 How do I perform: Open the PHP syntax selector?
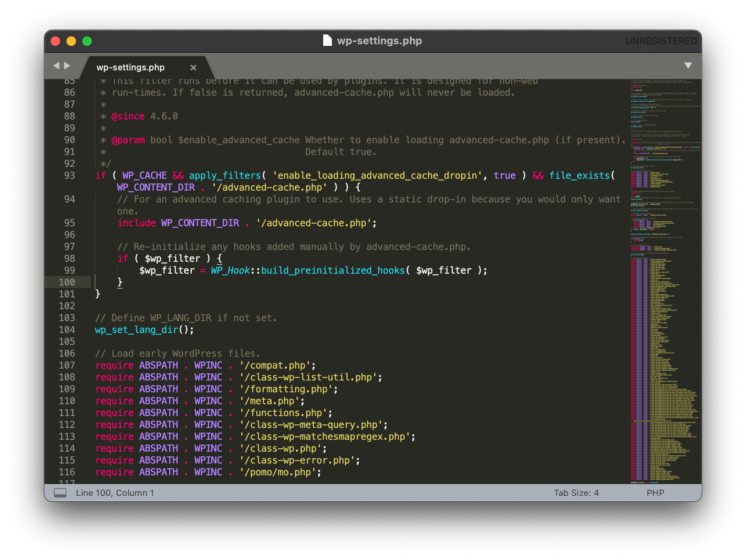tap(655, 493)
